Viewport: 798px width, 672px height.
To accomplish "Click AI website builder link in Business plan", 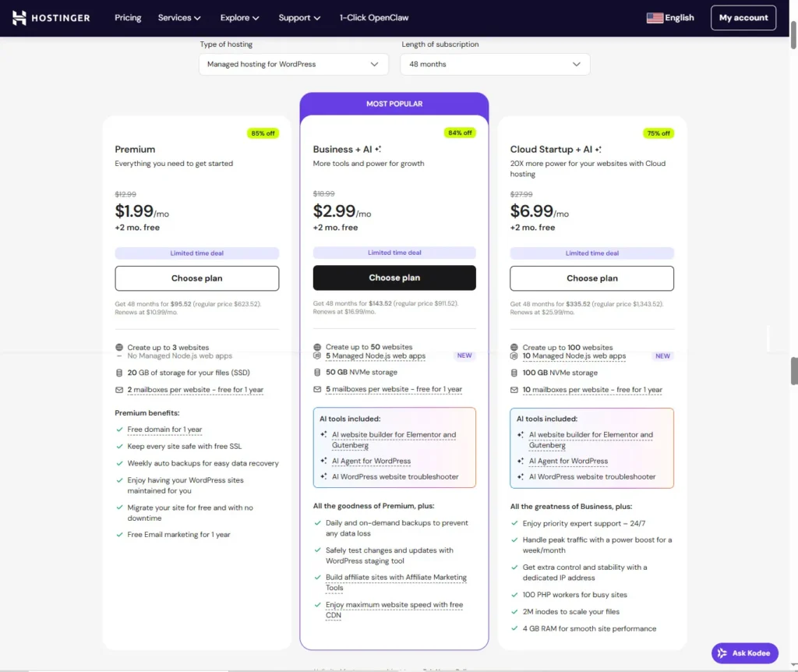I will 394,440.
